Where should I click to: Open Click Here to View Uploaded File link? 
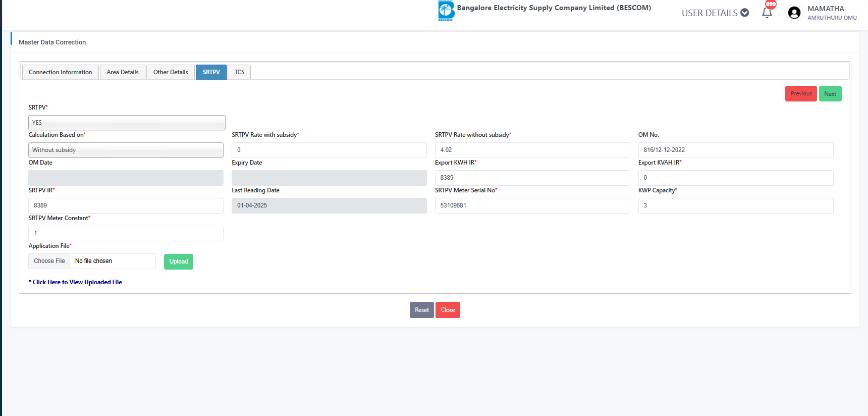77,282
